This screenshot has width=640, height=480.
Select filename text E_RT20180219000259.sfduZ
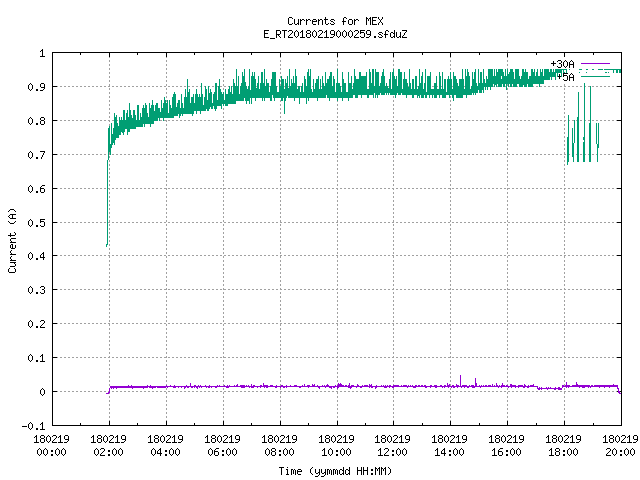(x=335, y=34)
